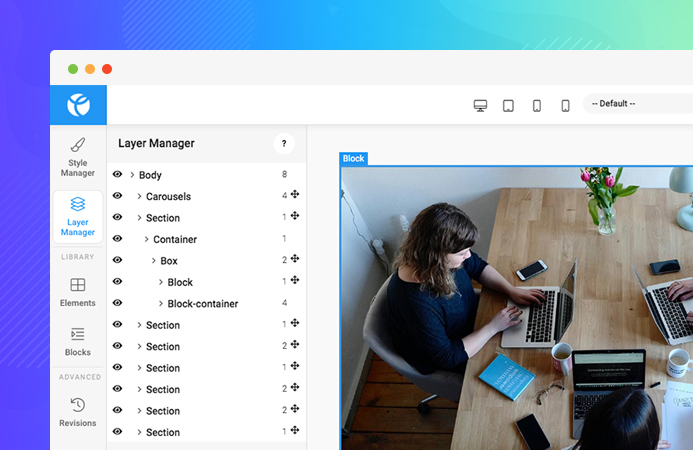Switch to tablet landscape preview icon
The width and height of the screenshot is (693, 450).
[x=508, y=105]
